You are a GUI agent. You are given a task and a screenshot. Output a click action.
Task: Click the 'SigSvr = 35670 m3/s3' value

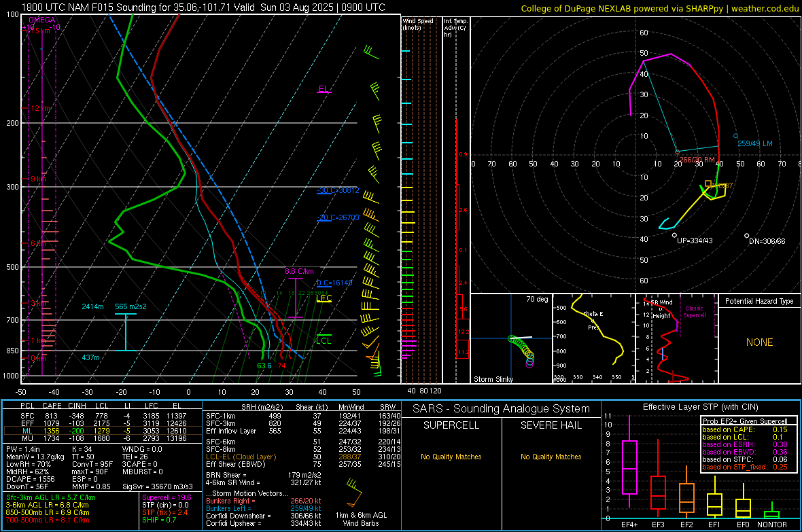[158, 486]
